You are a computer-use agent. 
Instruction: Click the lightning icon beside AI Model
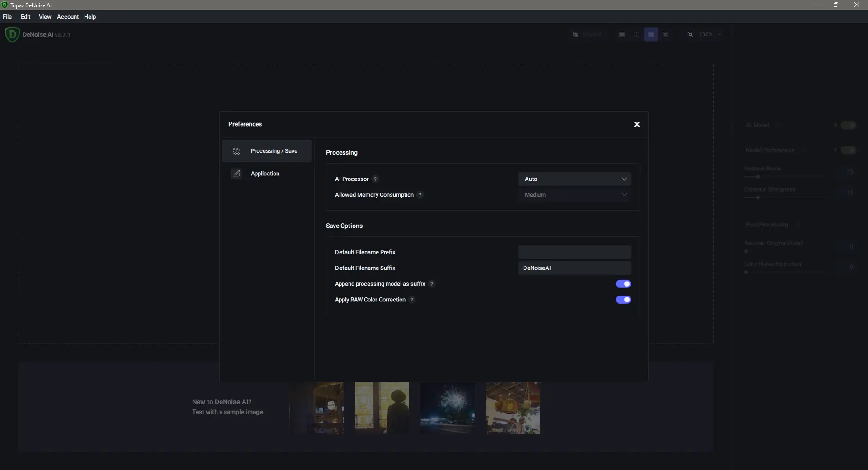click(x=835, y=125)
